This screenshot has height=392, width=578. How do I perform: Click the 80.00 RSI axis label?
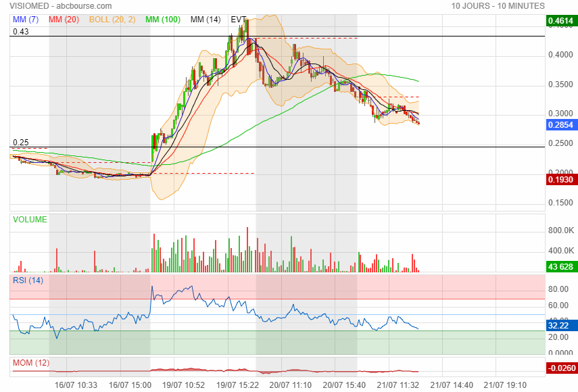coord(558,289)
